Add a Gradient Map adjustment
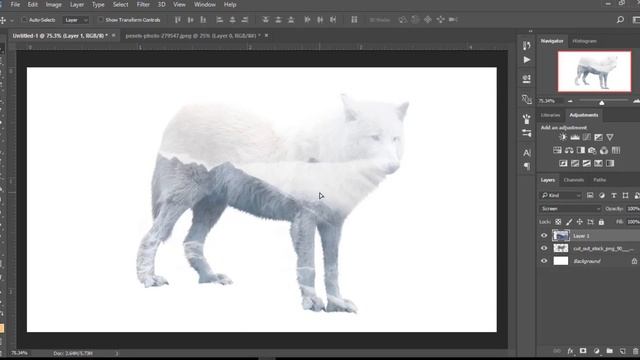 pos(610,163)
